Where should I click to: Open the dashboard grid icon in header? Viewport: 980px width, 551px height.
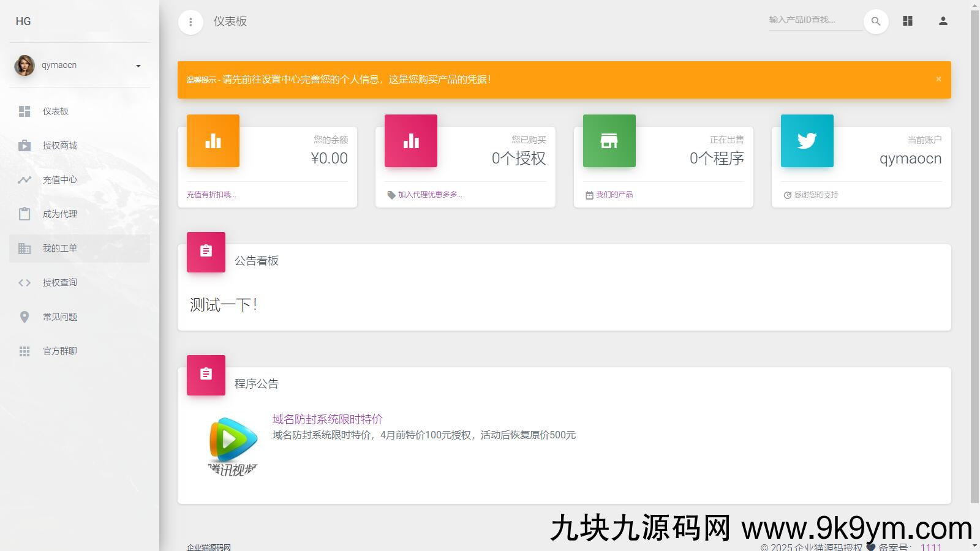point(908,21)
